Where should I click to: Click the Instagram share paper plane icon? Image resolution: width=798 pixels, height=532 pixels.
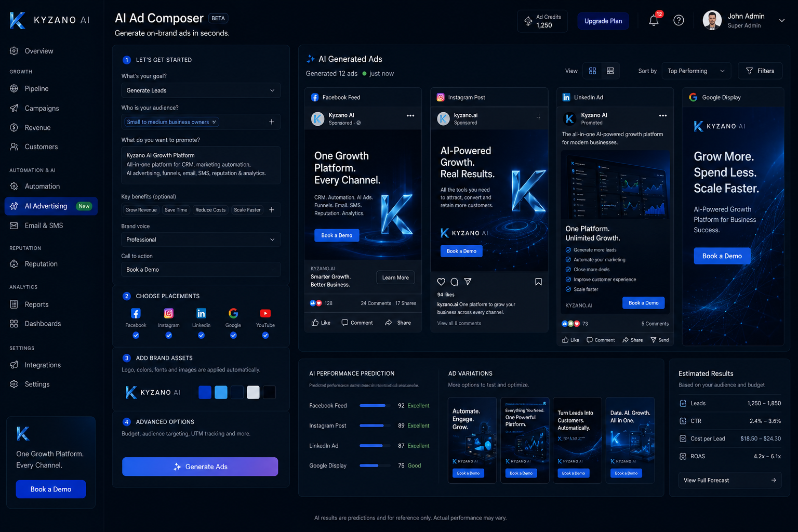pyautogui.click(x=468, y=282)
